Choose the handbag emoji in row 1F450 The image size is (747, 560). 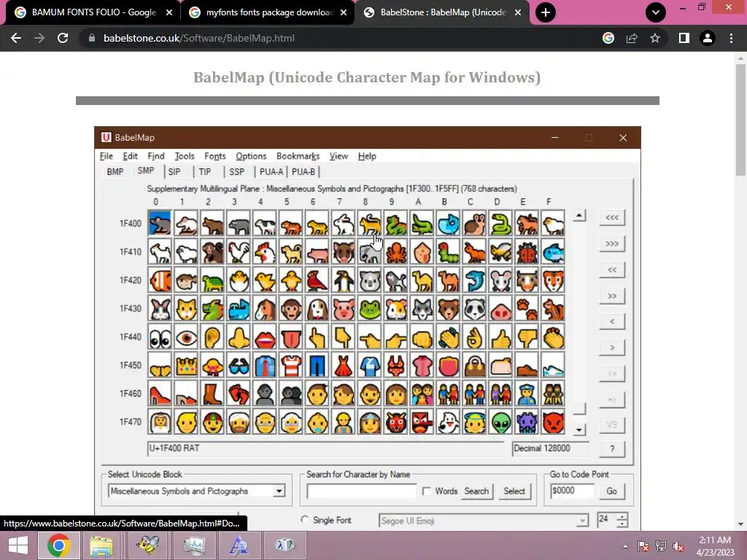(x=474, y=365)
